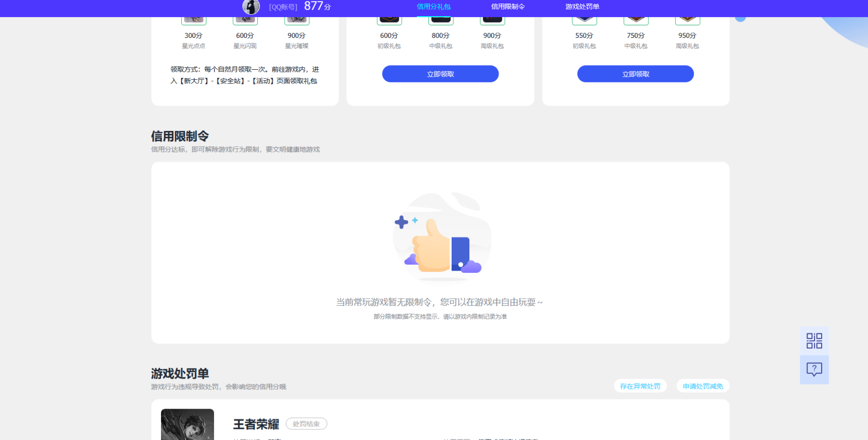This screenshot has width=868, height=440.
Task: Select the 300分 星光点点 reward
Action: [193, 33]
